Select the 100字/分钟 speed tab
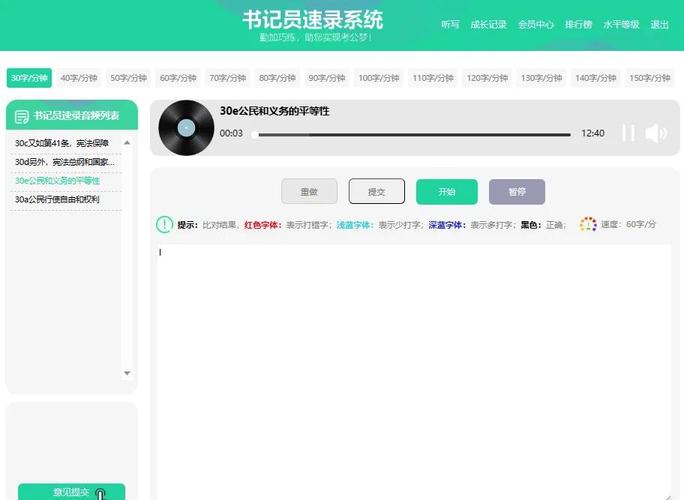Screen dimensions: 684x500 click(379, 78)
